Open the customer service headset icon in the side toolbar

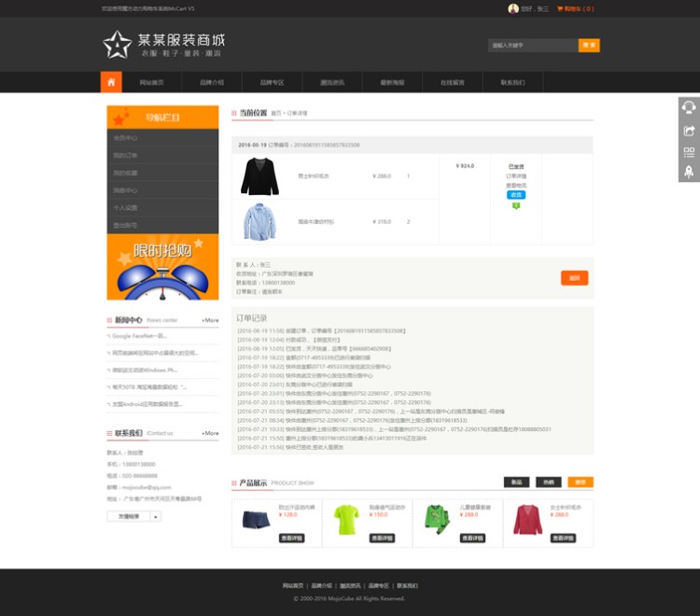[x=689, y=107]
